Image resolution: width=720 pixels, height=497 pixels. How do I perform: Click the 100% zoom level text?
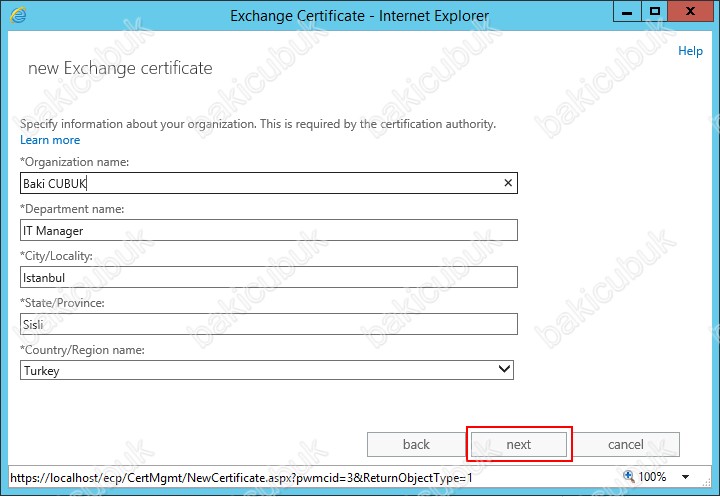click(652, 477)
